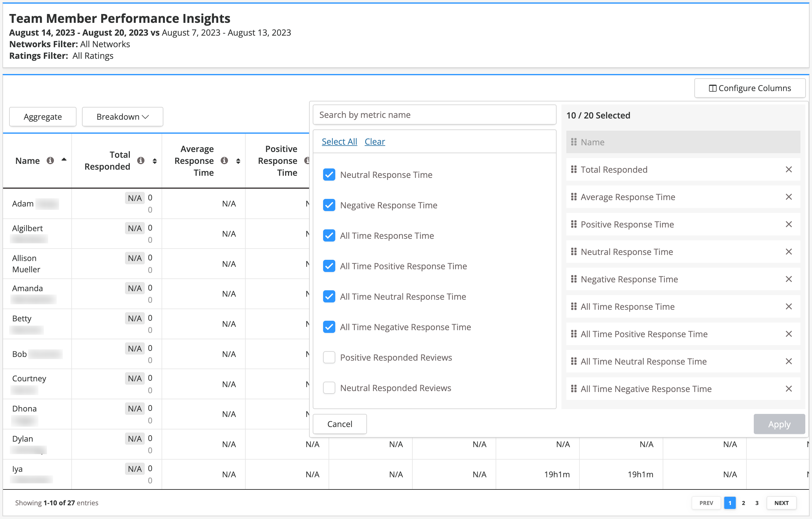Click drag handle of All Time Response Time item
The height and width of the screenshot is (519, 812).
[574, 307]
